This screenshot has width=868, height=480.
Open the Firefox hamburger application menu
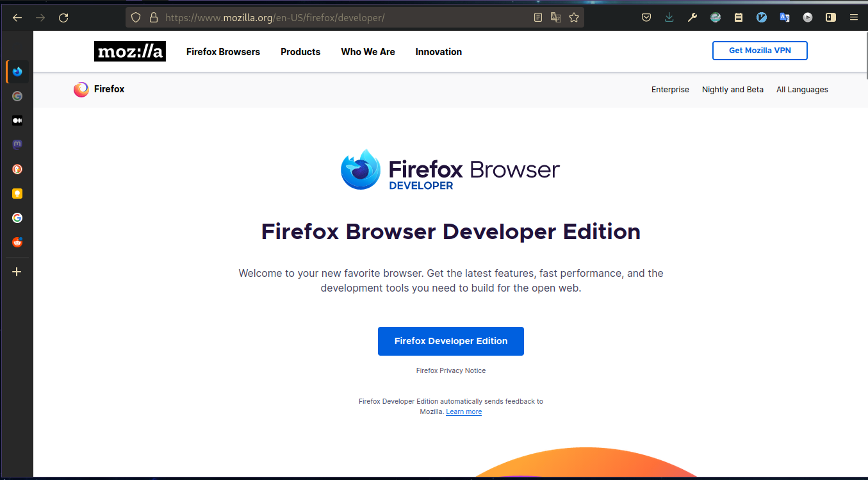pos(854,18)
